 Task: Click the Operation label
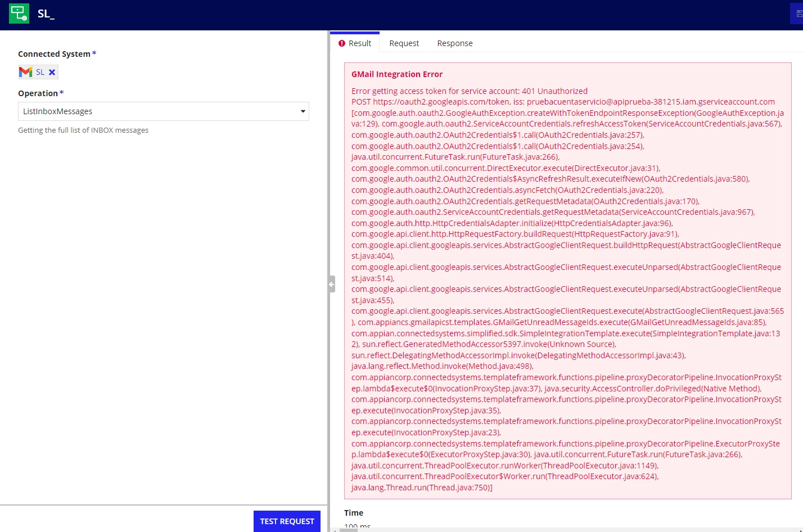pyautogui.click(x=38, y=93)
